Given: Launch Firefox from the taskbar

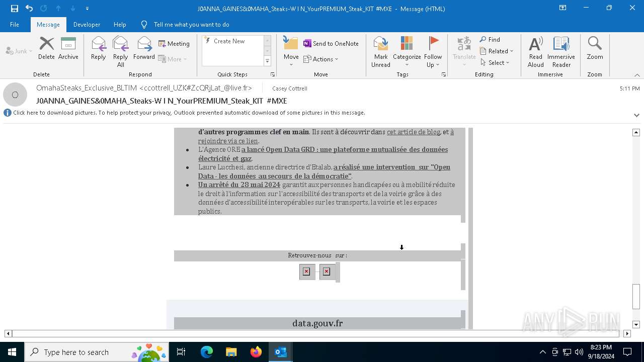Looking at the screenshot, I should 256,352.
